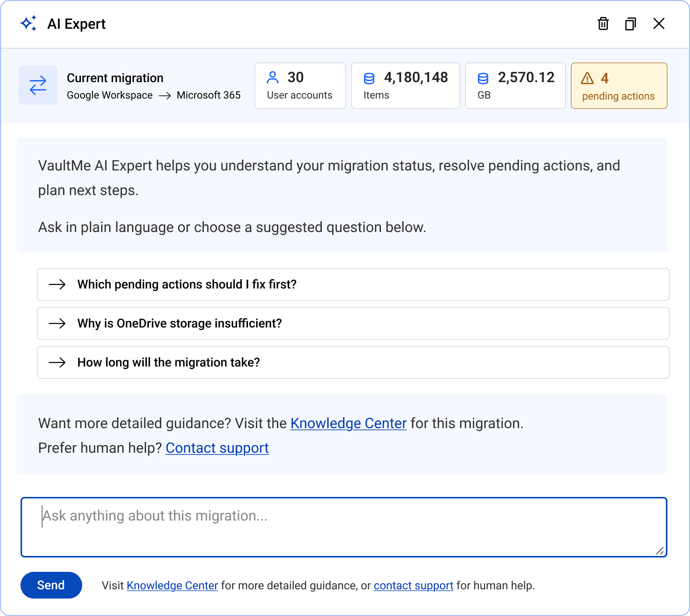Click the Contact support link in guidance box
Screen dimensions: 690x616
click(217, 448)
